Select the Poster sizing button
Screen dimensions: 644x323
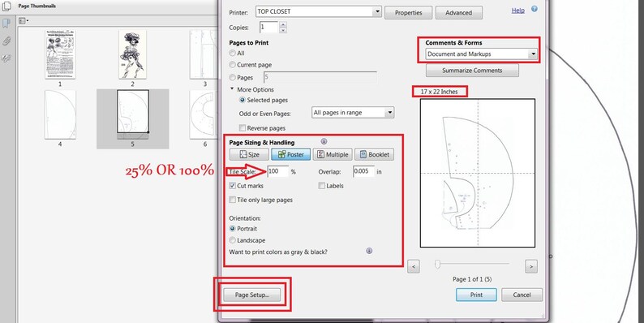click(291, 154)
